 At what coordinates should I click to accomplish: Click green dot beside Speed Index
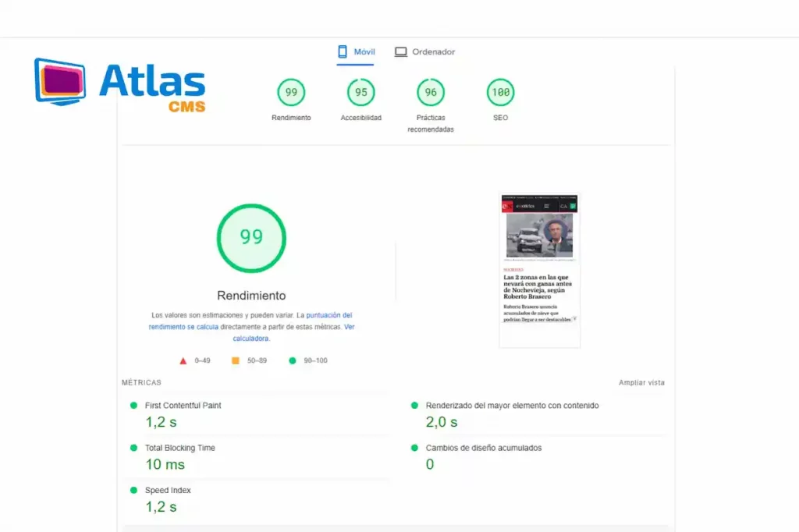point(133,490)
